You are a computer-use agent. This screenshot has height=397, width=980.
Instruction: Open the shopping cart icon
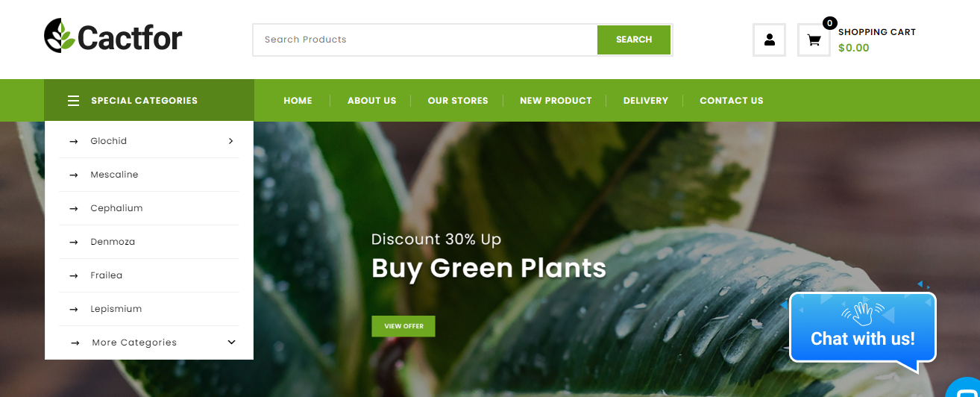[x=814, y=40]
